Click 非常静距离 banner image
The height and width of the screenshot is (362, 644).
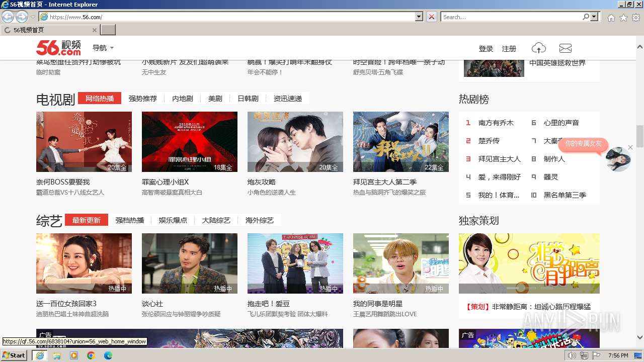(529, 263)
